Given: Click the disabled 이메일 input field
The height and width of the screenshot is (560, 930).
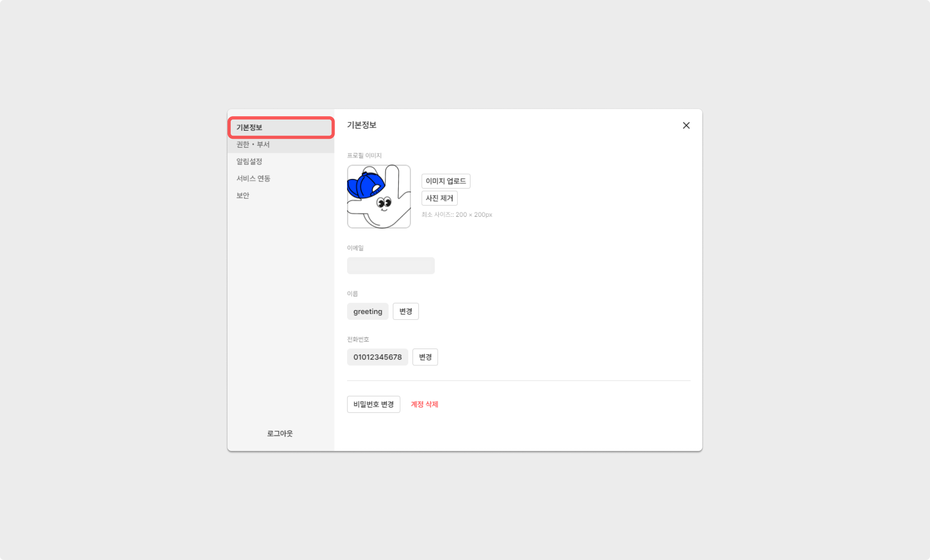Looking at the screenshot, I should 391,266.
